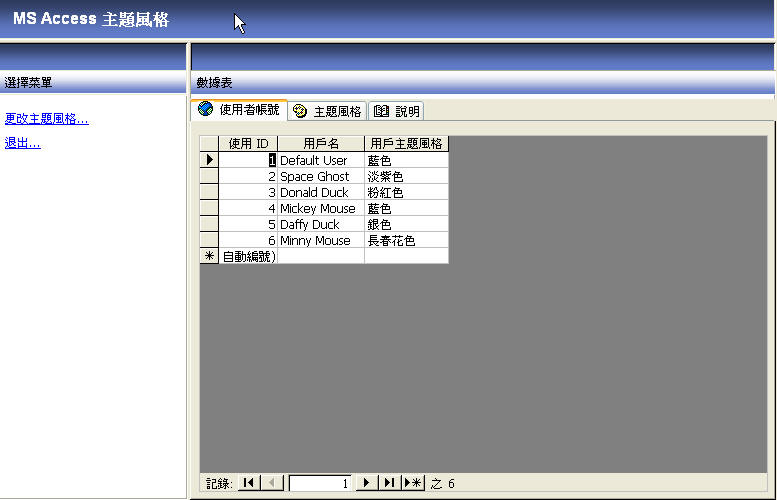
Task: Click 自動編號 cell in new row
Action: [248, 256]
